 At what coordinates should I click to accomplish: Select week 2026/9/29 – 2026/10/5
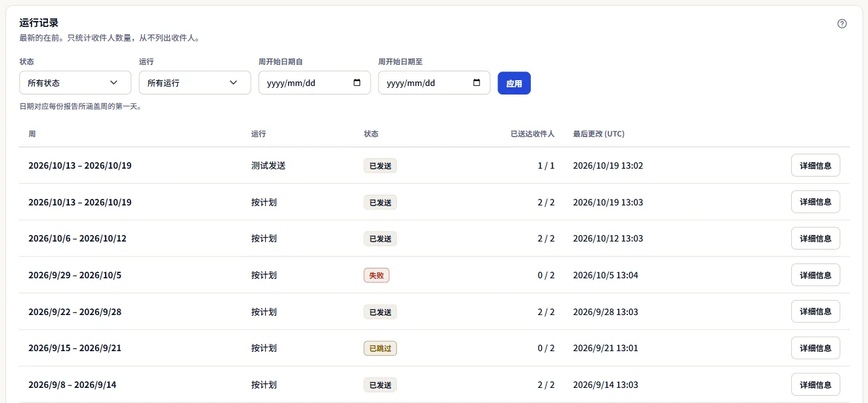point(75,275)
